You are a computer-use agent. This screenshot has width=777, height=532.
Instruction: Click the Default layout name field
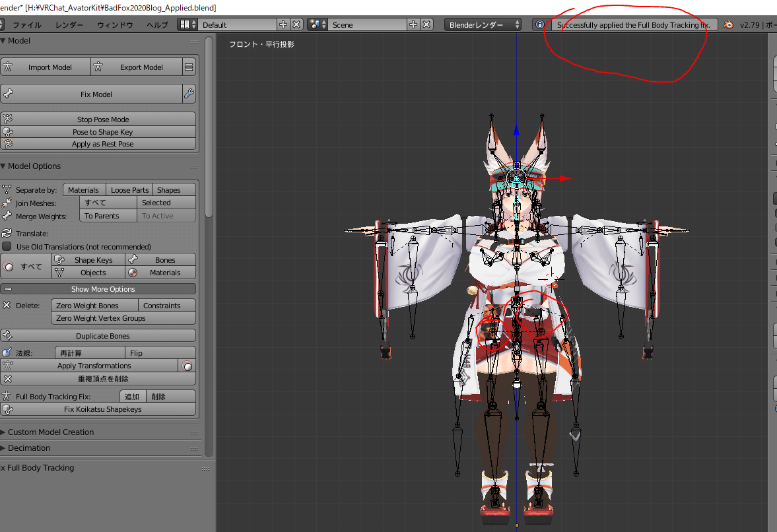237,25
